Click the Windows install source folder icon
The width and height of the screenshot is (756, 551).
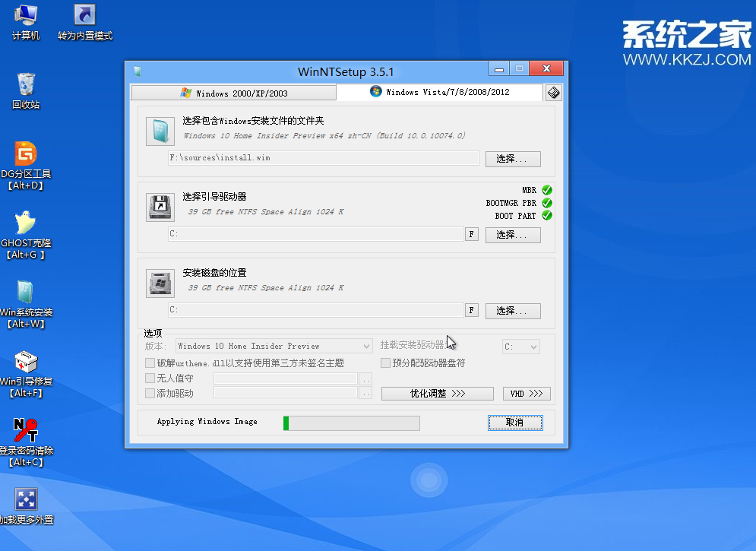(160, 131)
